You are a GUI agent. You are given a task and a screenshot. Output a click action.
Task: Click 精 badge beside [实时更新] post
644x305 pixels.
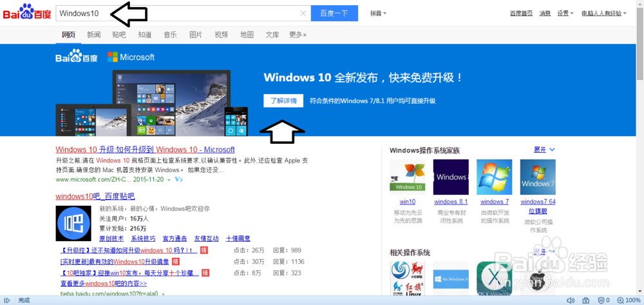pyautogui.click(x=175, y=262)
